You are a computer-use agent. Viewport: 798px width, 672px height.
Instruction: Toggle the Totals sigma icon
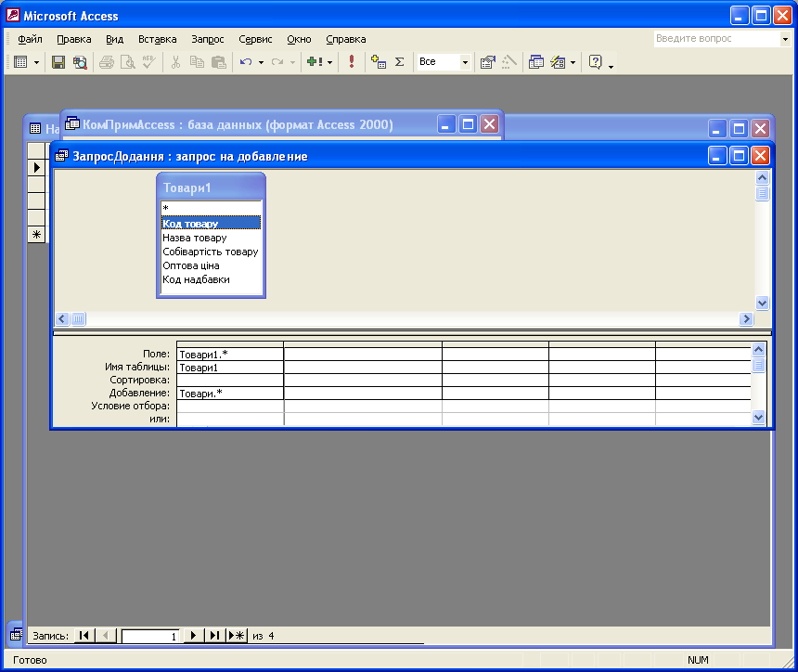400,62
